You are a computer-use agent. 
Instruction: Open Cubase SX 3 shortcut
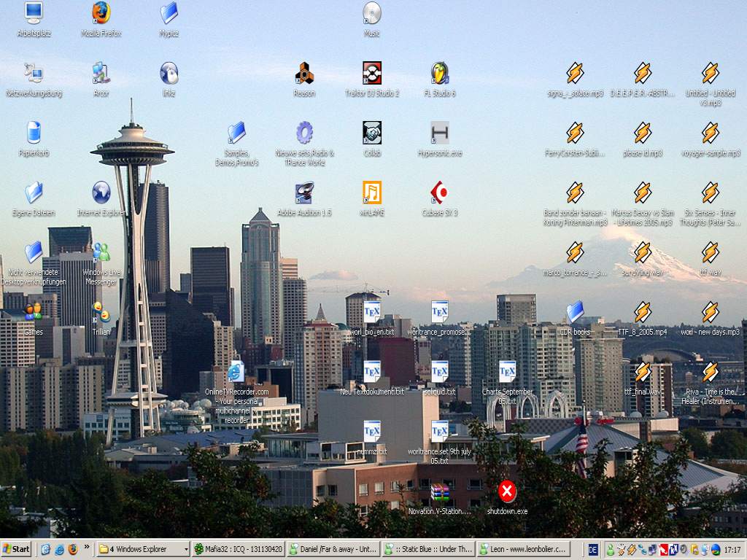tap(439, 193)
